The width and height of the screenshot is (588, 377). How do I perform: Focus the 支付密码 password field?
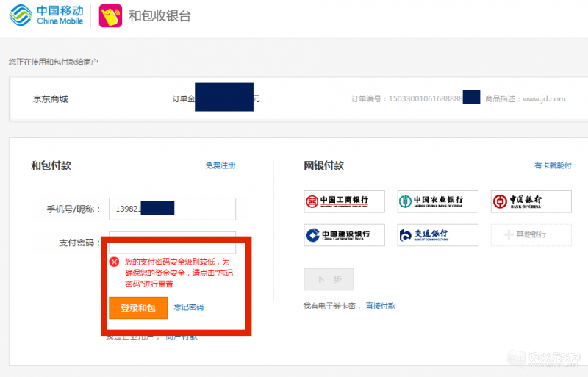click(x=172, y=243)
